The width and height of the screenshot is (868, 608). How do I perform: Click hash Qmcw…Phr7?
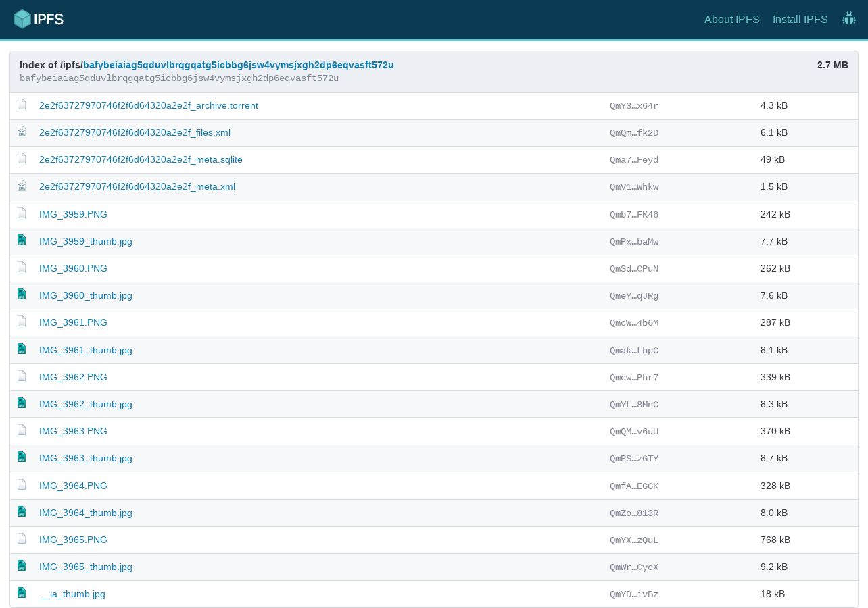(634, 377)
